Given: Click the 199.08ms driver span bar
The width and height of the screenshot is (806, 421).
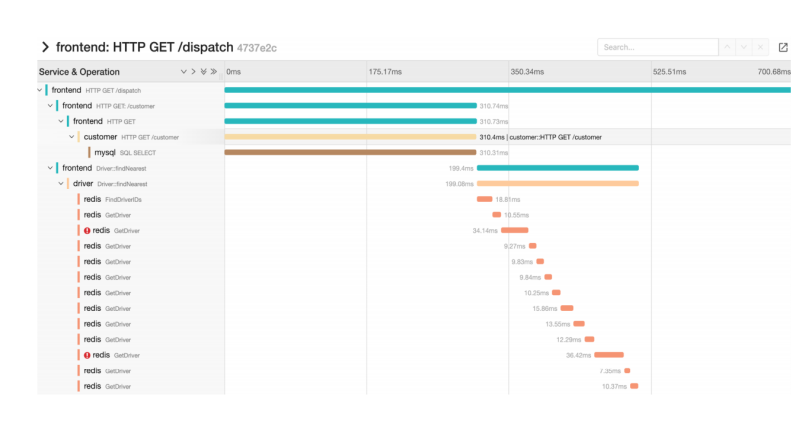Looking at the screenshot, I should click(557, 184).
